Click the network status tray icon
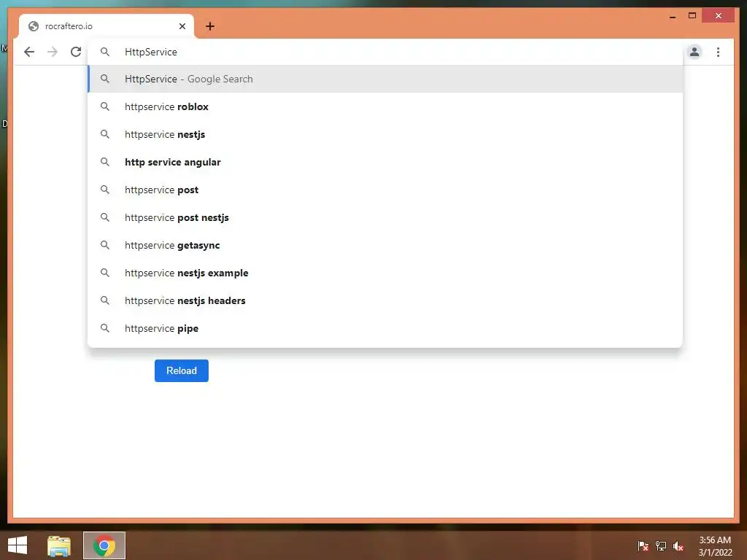 click(x=661, y=545)
